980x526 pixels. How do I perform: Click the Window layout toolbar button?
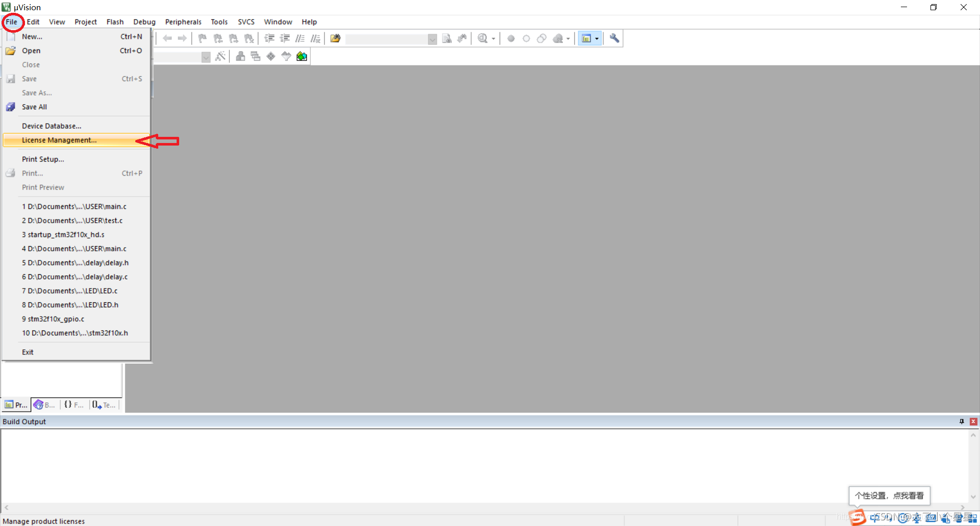[x=586, y=38]
